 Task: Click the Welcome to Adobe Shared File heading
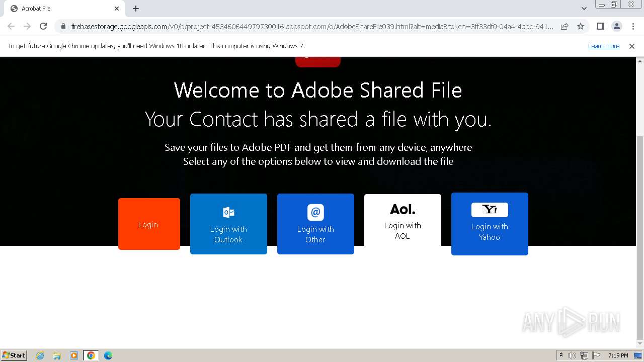(318, 90)
